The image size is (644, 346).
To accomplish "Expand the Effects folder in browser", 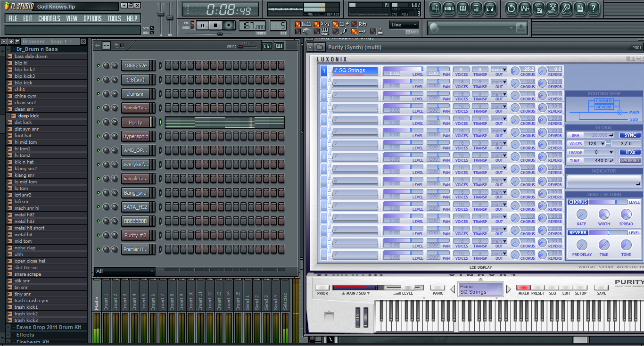I will click(x=25, y=335).
